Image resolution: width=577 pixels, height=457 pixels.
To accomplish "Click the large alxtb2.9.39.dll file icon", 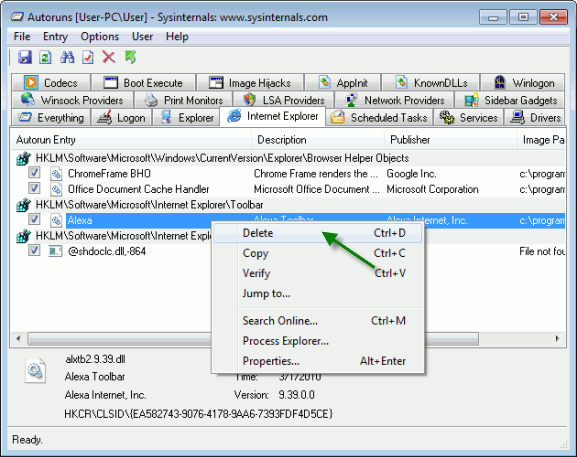I will tap(35, 371).
